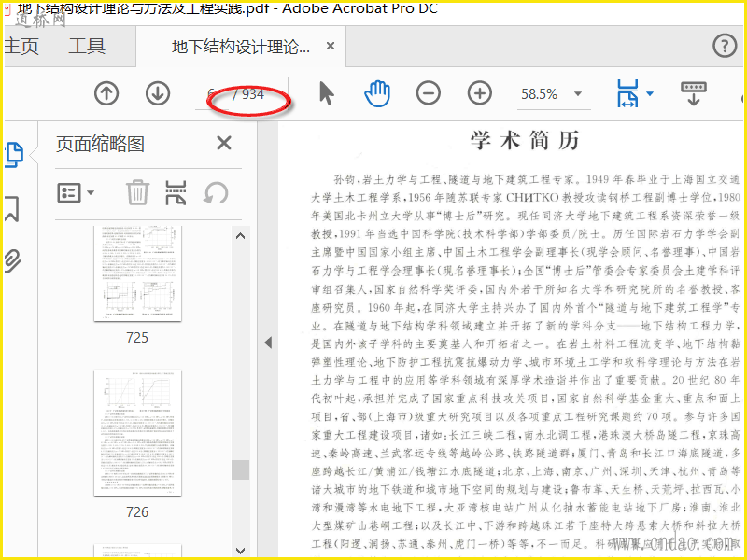This screenshot has width=747, height=560.
Task: Select page 726 thumbnail
Action: point(137,432)
